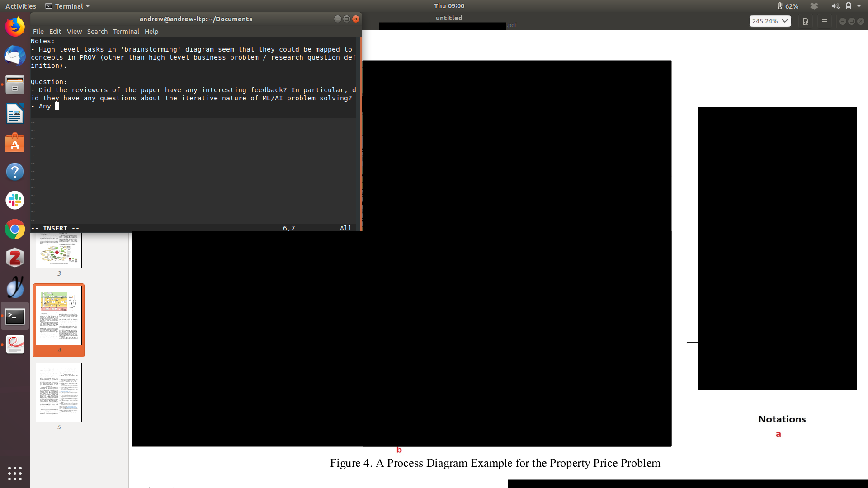Click the document view options icon
The image size is (868, 488).
click(x=806, y=21)
